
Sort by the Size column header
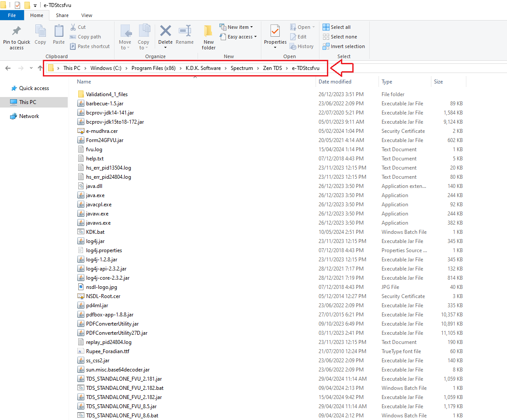(438, 82)
